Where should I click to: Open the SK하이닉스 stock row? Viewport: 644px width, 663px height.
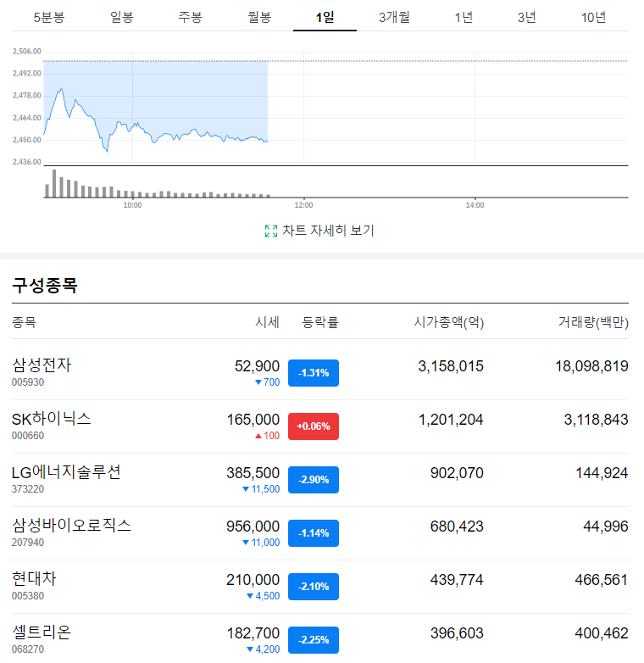click(320, 426)
